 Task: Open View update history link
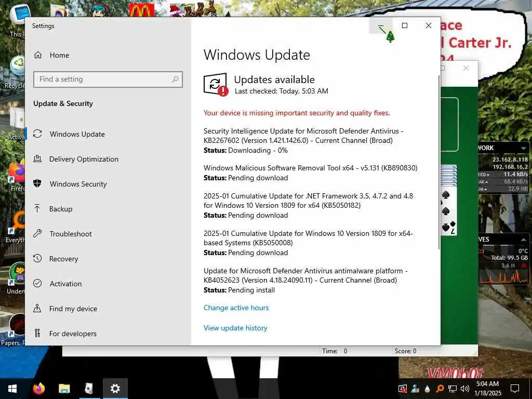click(x=235, y=328)
